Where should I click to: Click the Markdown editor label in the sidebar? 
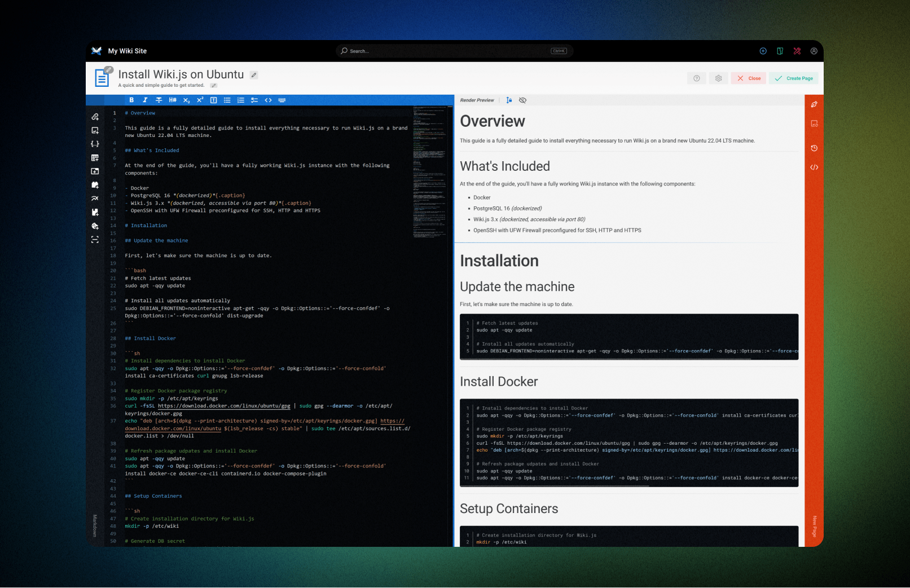coord(95,526)
